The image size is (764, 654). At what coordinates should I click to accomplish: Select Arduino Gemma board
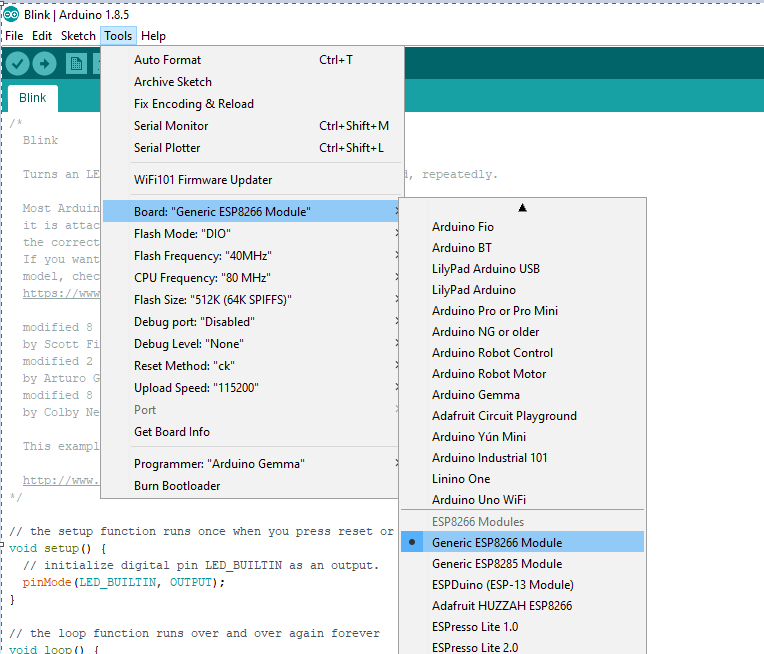(x=522, y=394)
